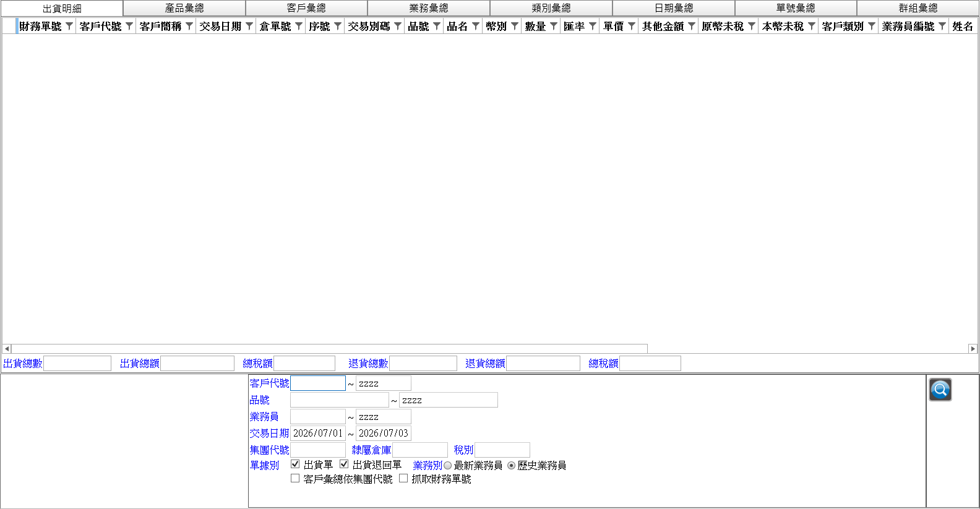980x509 pixels.
Task: Click the 退貨總數 total field
Action: (423, 364)
